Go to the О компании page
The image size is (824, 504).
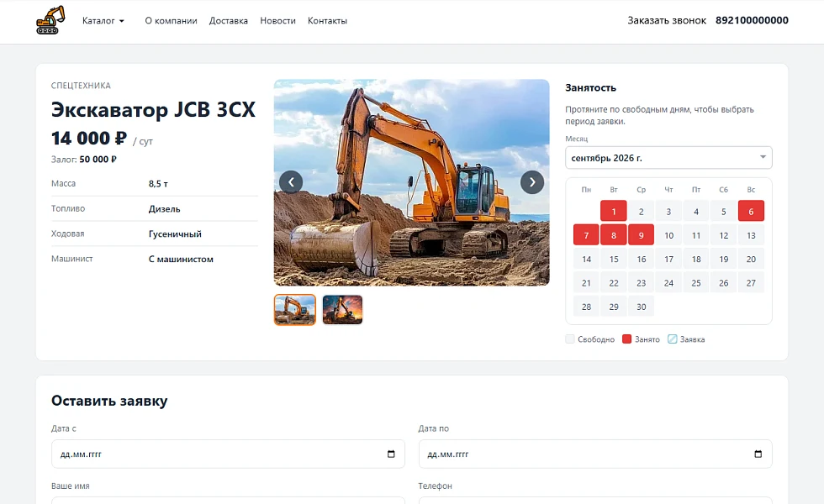tap(171, 21)
